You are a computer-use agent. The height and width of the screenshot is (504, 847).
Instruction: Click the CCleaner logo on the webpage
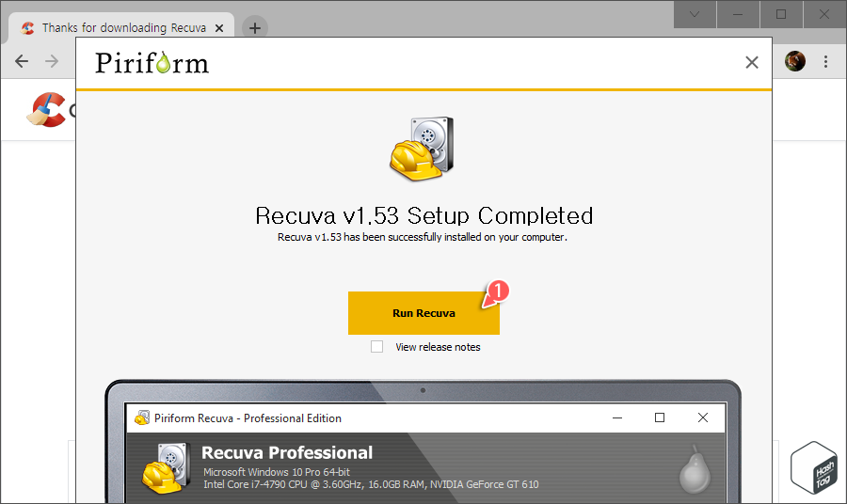47,109
